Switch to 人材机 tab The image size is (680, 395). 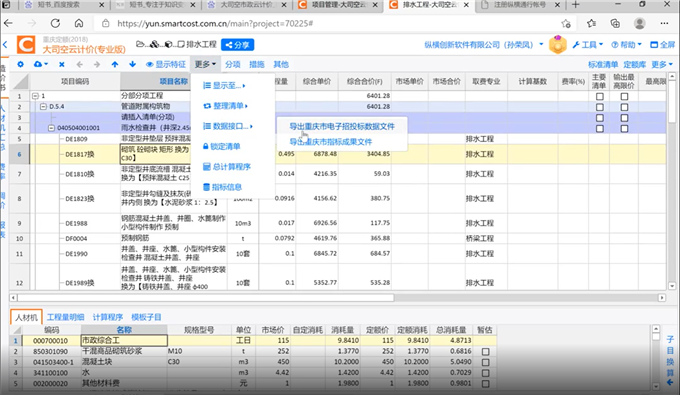26,317
